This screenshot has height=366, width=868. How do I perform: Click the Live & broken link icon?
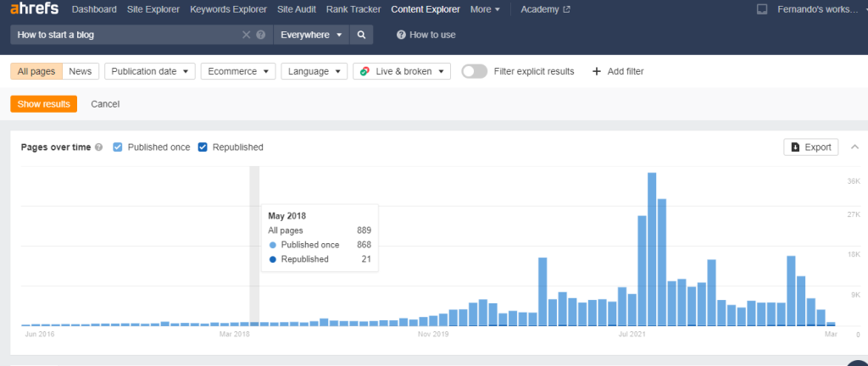[364, 71]
